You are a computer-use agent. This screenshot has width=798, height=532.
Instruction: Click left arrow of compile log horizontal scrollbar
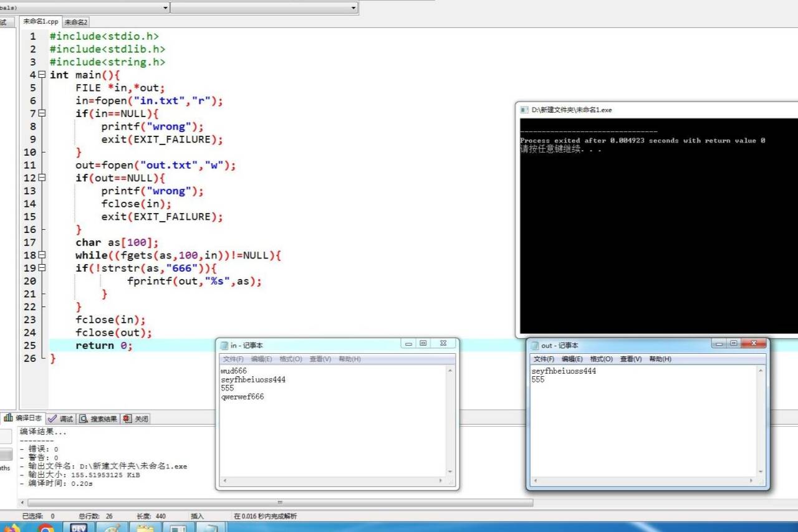tap(23, 503)
